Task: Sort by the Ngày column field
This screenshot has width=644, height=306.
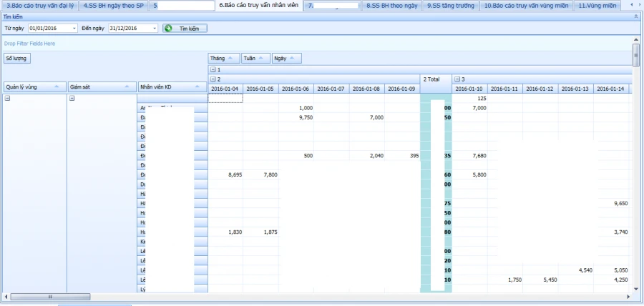Action: 287,58
